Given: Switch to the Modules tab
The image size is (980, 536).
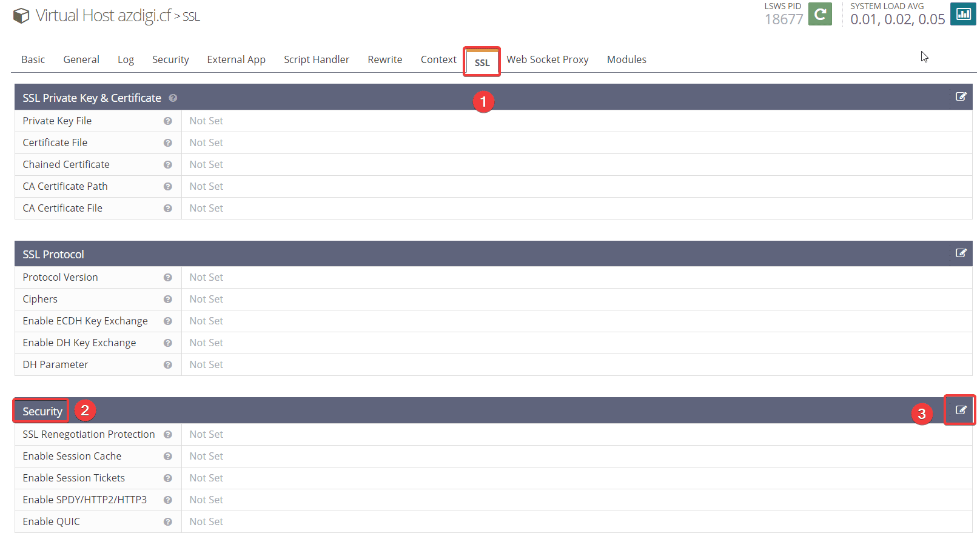Looking at the screenshot, I should (626, 59).
